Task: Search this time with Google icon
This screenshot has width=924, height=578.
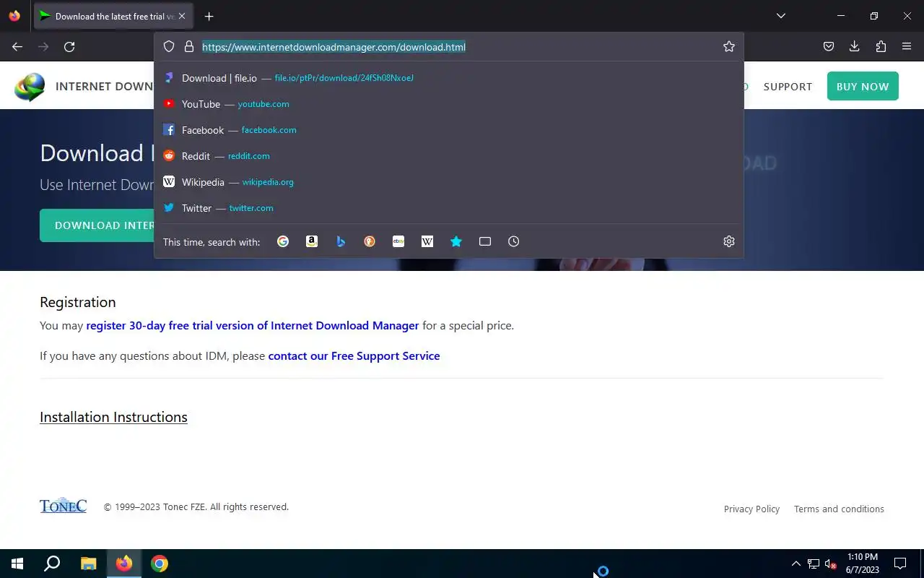Action: click(283, 241)
